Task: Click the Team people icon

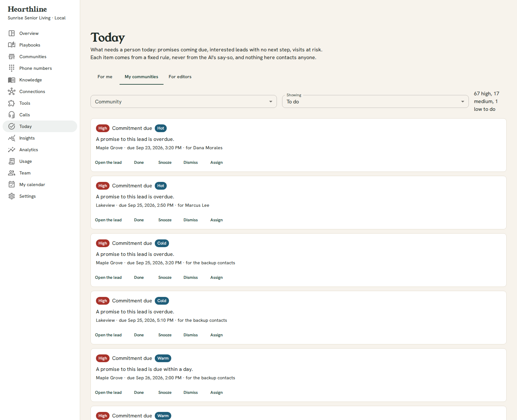Action: (x=12, y=173)
